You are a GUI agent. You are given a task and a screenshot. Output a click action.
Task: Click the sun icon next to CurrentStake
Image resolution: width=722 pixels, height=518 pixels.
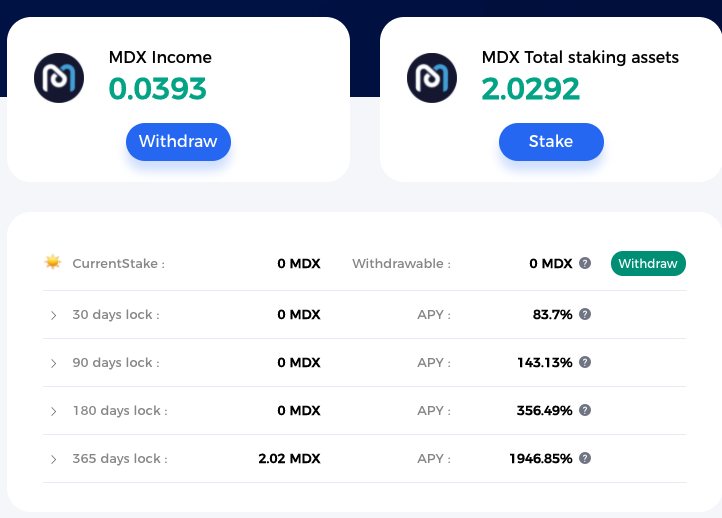tap(52, 262)
